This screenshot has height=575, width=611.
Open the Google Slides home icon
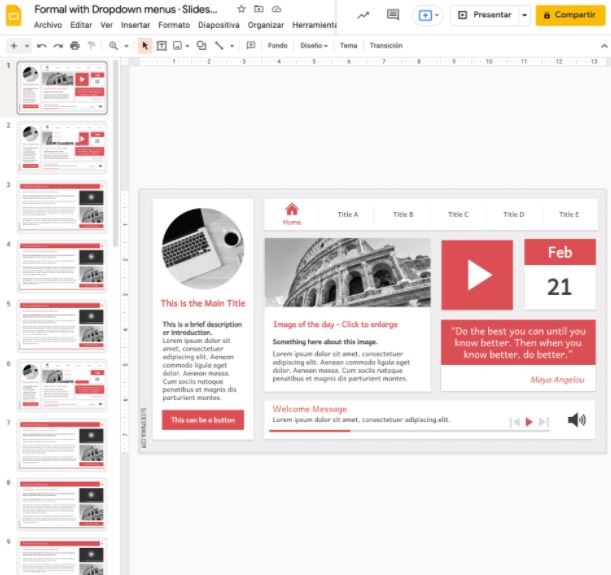tap(14, 16)
